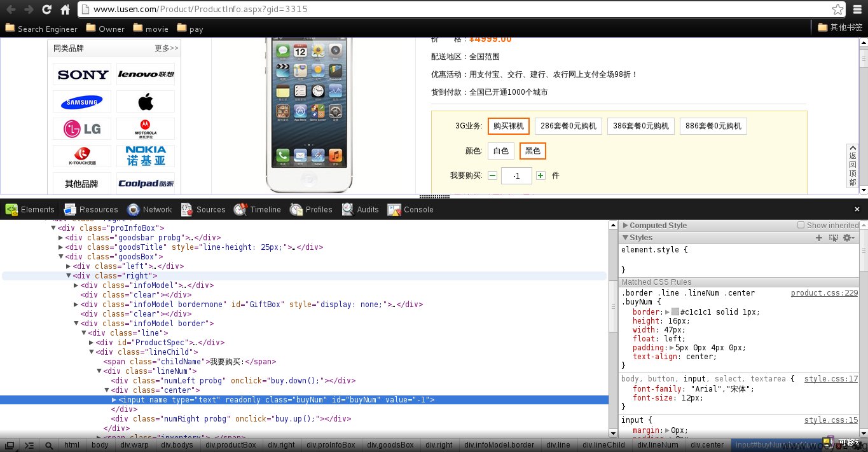Click 其他品牌 brand link
The image size is (868, 452).
coord(82,184)
